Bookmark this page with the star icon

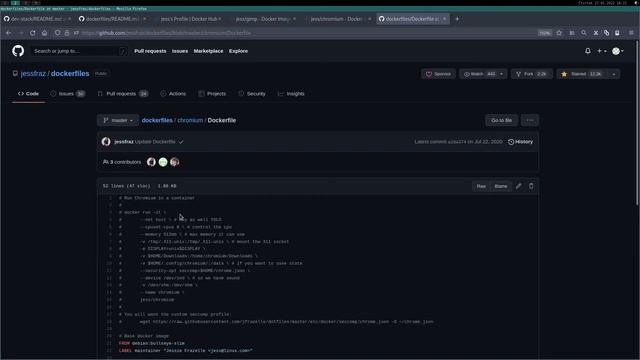coord(559,33)
